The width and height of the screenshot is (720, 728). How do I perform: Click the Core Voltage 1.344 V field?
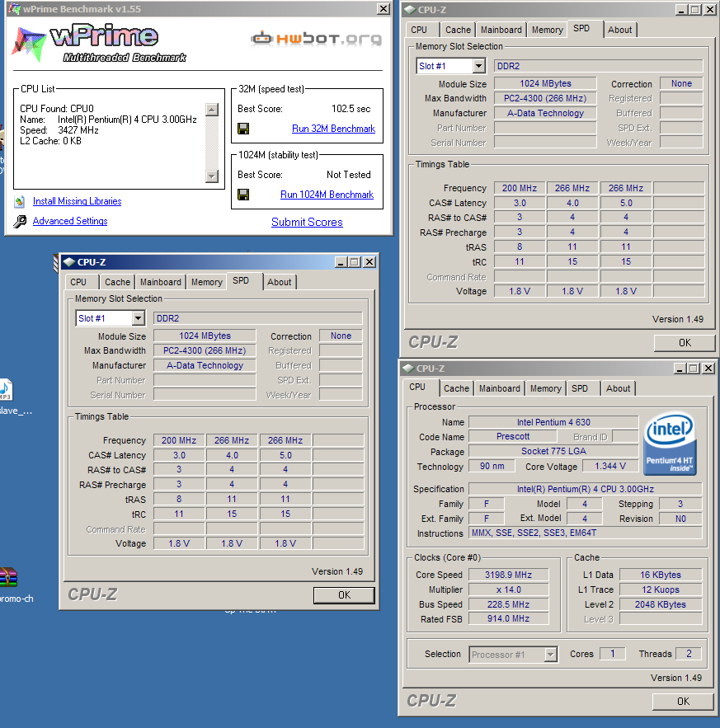click(x=610, y=466)
